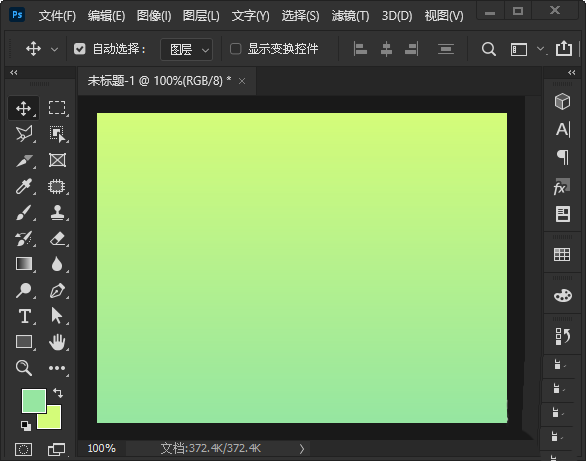
Task: Open the foreground color swatch
Action: (x=34, y=400)
